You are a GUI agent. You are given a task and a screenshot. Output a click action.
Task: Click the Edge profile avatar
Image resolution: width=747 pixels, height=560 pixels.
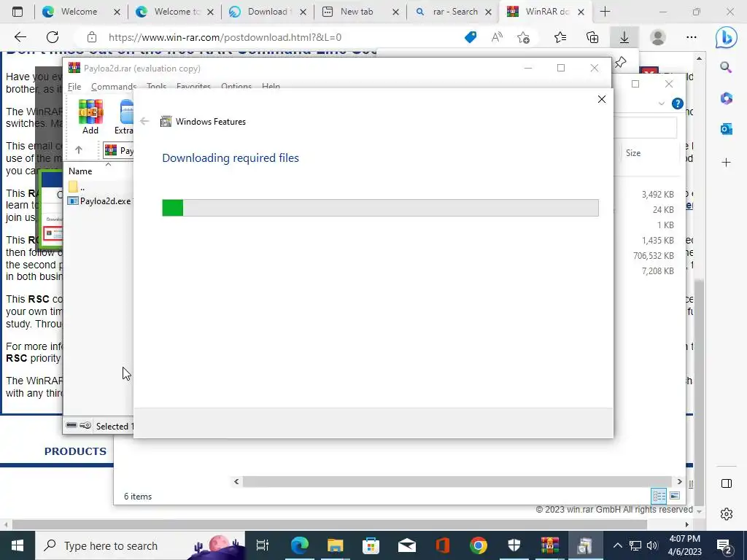pos(658,37)
